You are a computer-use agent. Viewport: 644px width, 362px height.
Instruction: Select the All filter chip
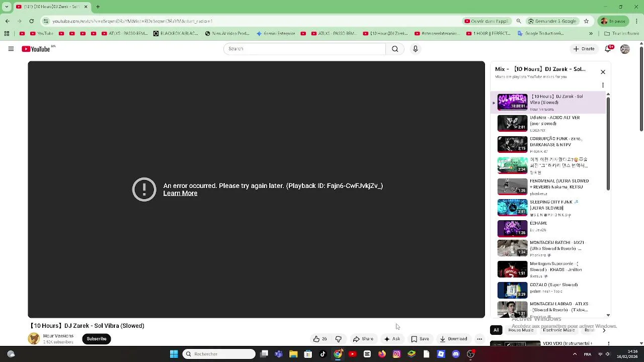coord(496,330)
